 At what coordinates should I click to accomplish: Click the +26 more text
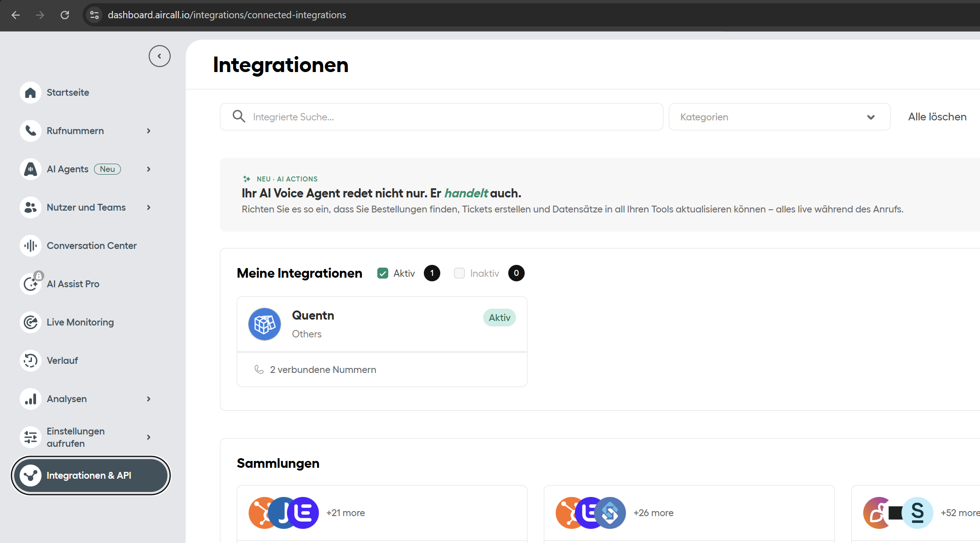pyautogui.click(x=653, y=513)
